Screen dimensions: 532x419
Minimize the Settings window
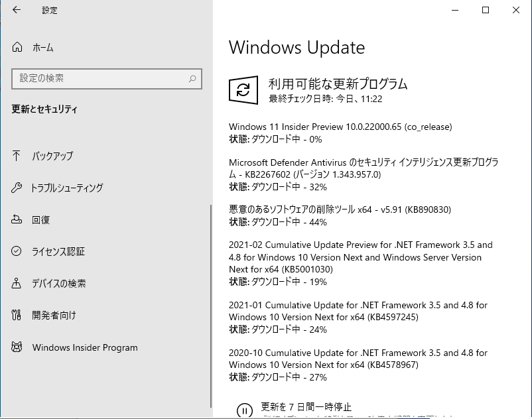455,10
